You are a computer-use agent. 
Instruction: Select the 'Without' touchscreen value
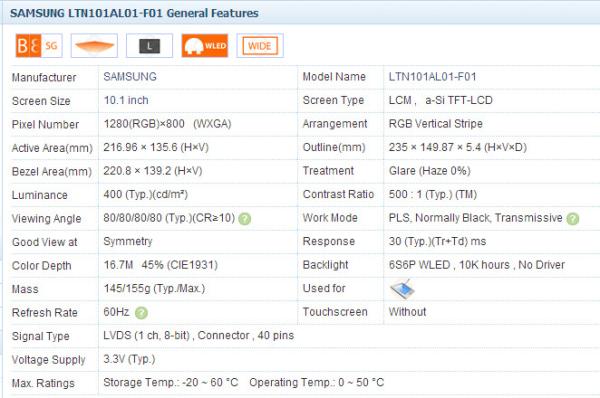coord(407,312)
